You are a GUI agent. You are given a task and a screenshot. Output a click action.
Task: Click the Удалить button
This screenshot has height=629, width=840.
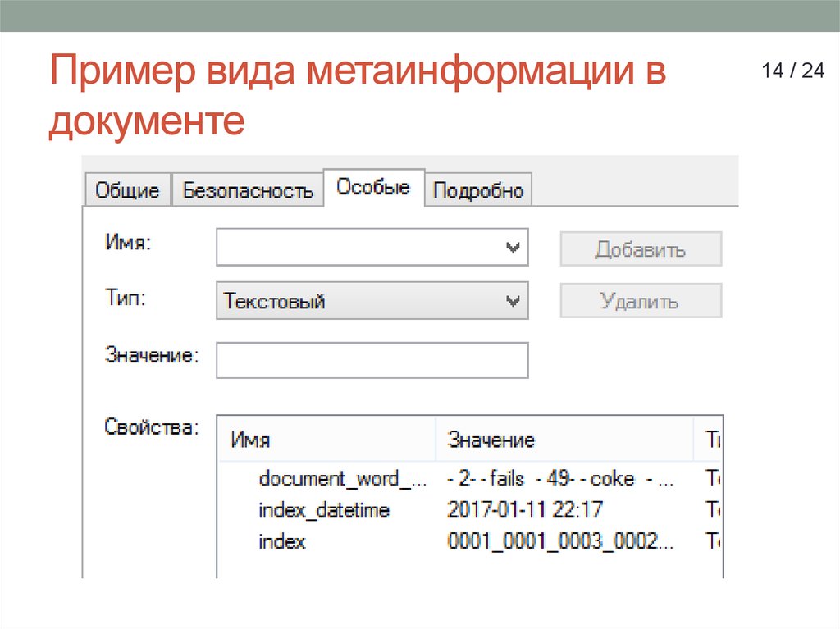click(x=640, y=300)
